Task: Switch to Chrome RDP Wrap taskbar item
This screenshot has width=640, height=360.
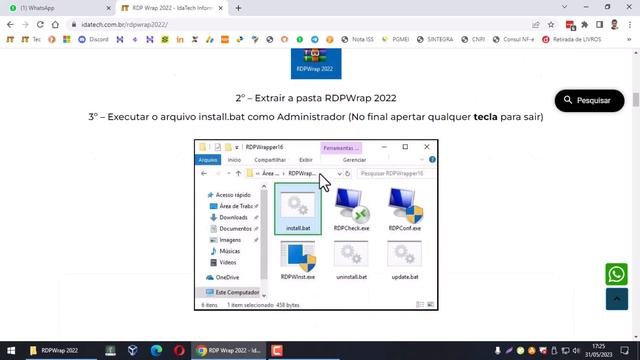Action: click(x=229, y=351)
